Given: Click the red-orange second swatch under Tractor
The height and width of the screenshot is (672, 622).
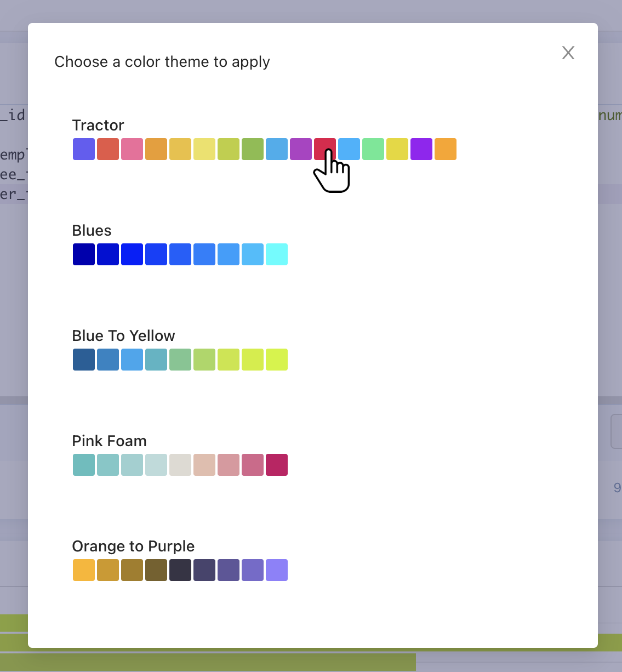Looking at the screenshot, I should pos(107,149).
